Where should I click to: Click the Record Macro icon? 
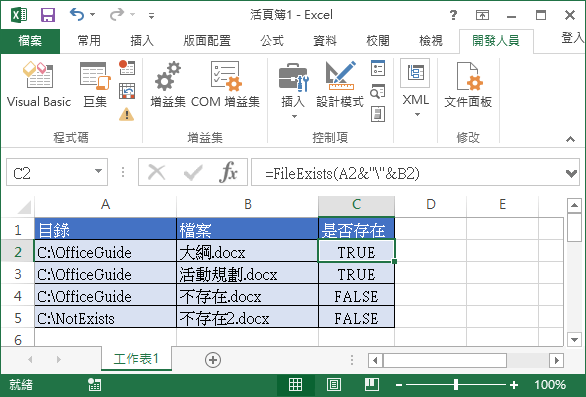point(127,67)
